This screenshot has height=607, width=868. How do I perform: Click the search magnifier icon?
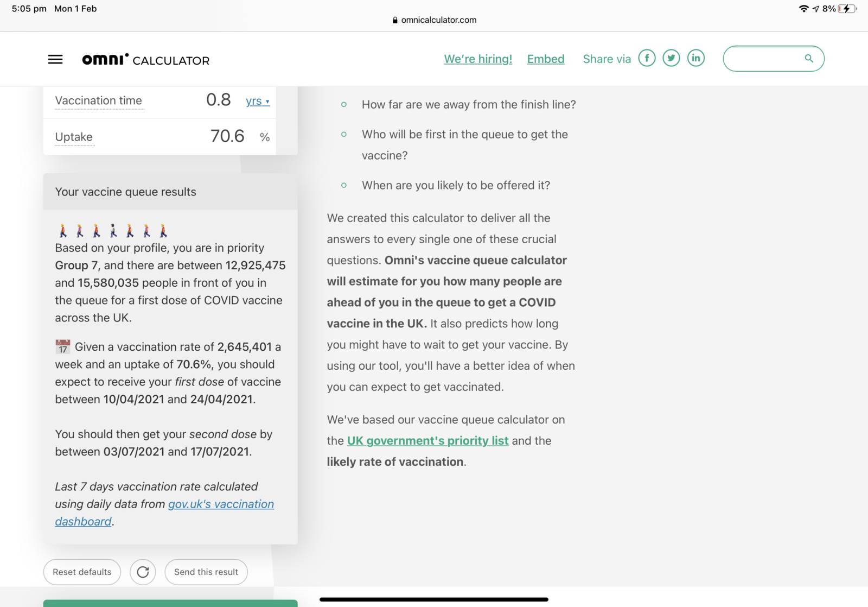click(808, 59)
